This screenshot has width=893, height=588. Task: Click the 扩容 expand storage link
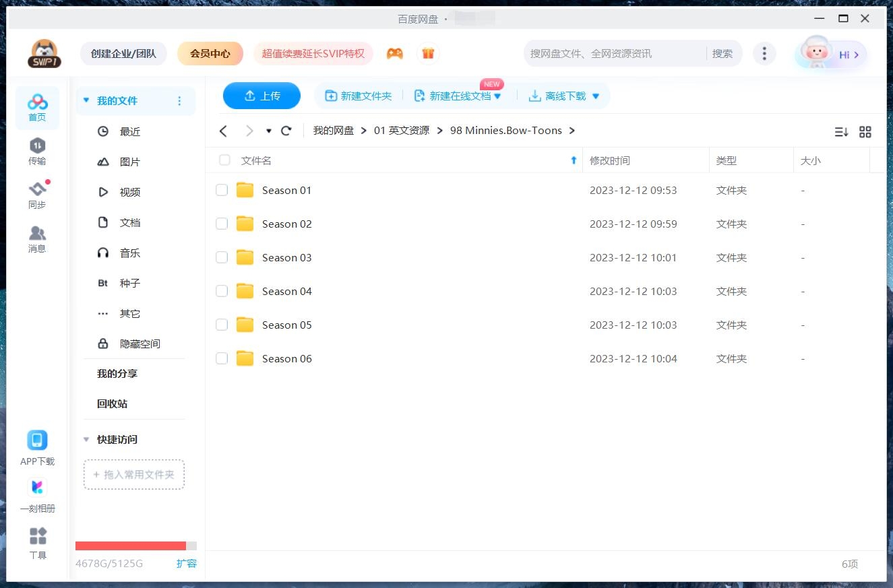click(186, 564)
